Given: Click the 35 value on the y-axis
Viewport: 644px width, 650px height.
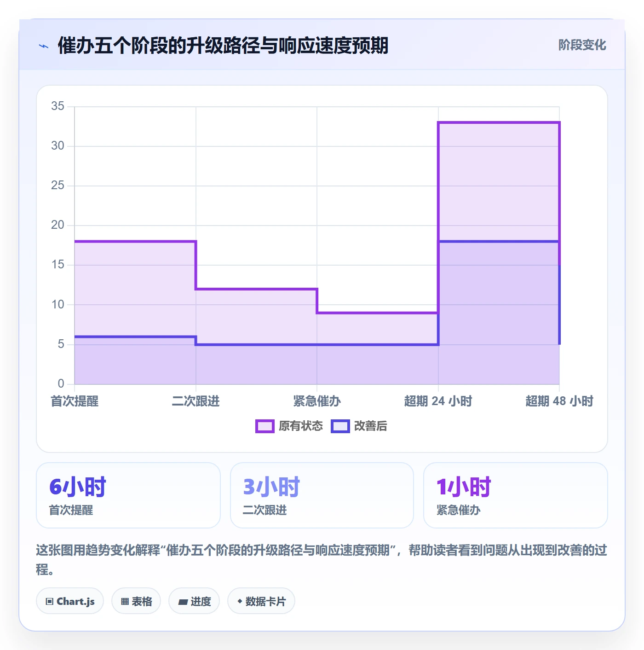Looking at the screenshot, I should tap(57, 106).
